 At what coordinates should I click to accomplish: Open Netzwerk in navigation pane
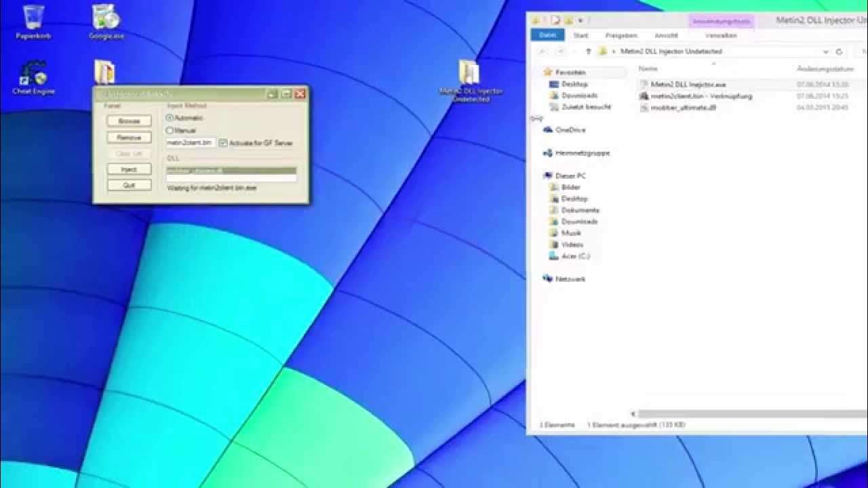[x=570, y=279]
